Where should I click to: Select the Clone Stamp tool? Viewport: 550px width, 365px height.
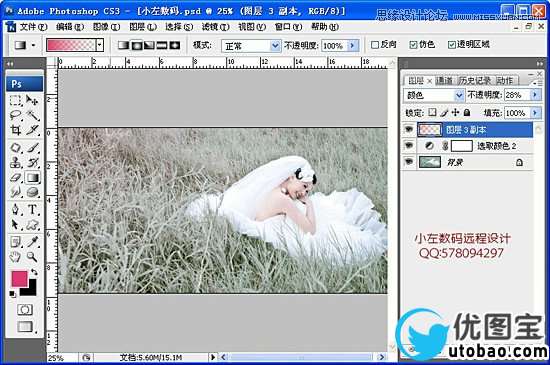[16, 162]
